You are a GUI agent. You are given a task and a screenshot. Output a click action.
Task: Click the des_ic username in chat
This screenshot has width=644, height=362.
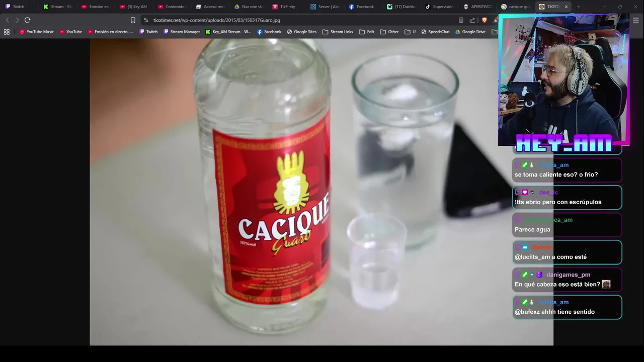click(548, 192)
